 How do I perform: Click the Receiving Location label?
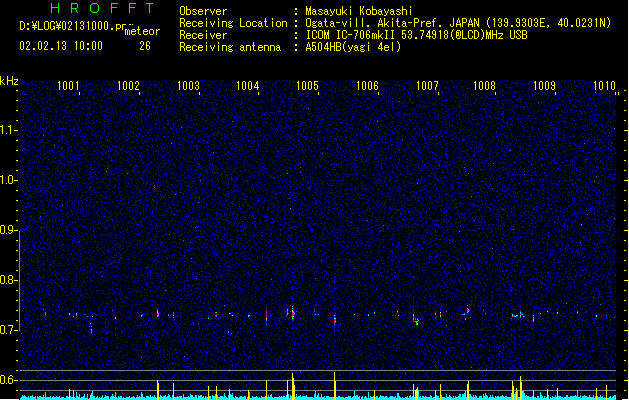233,23
